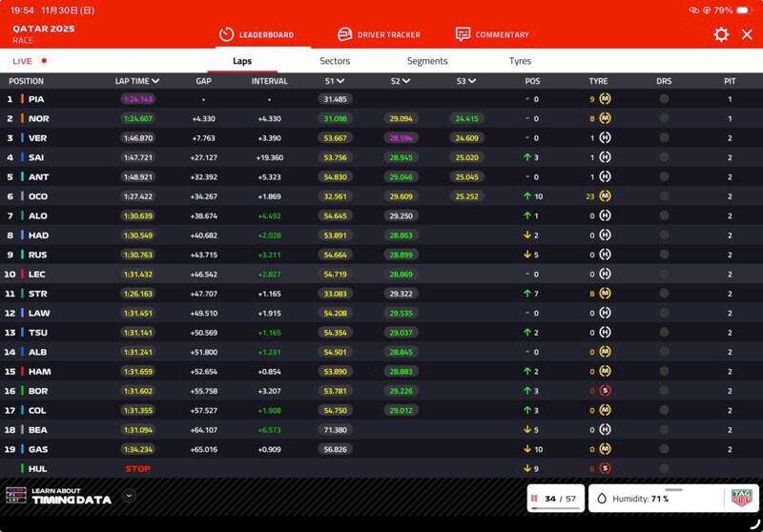763x532 pixels.
Task: Open the Commentary chat bubble icon
Action: 463,34
